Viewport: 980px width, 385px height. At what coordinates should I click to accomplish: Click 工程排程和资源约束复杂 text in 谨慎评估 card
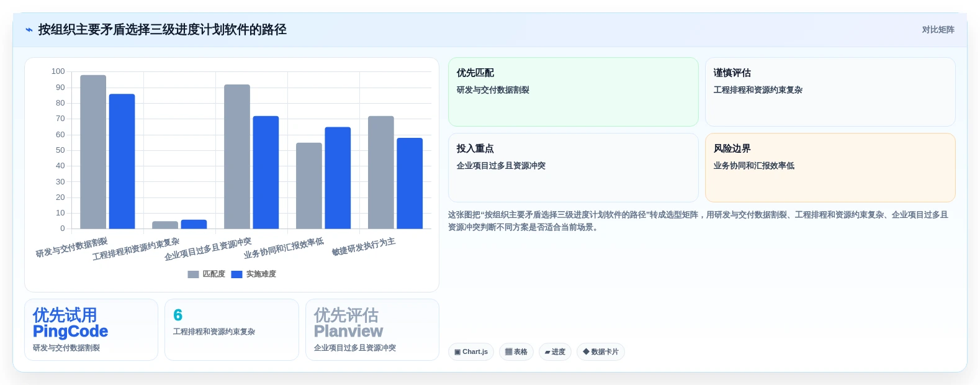click(x=758, y=90)
